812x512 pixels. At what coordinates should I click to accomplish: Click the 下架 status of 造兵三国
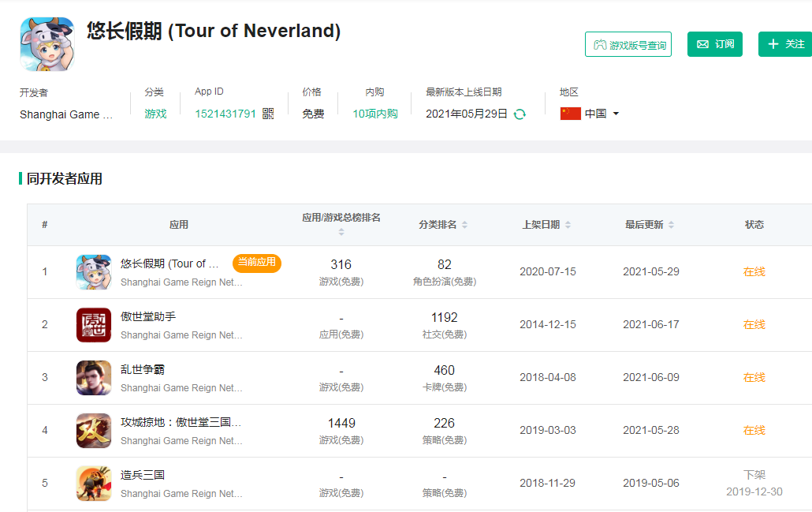click(x=754, y=475)
